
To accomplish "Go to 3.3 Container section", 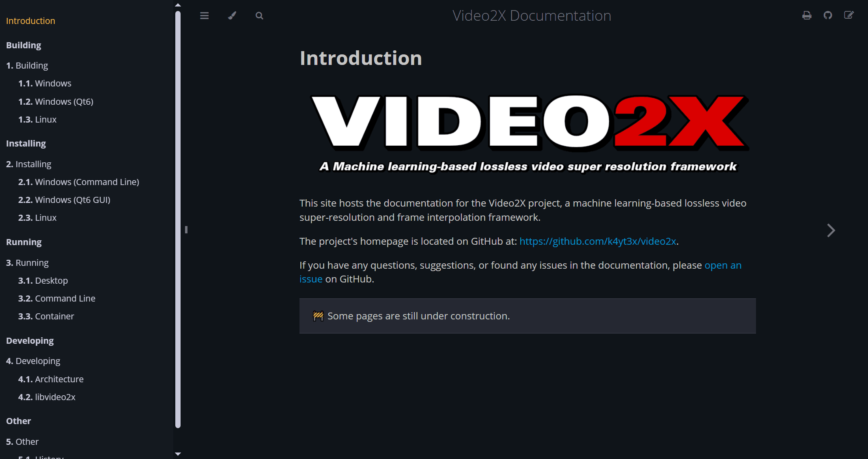I will 46,316.
